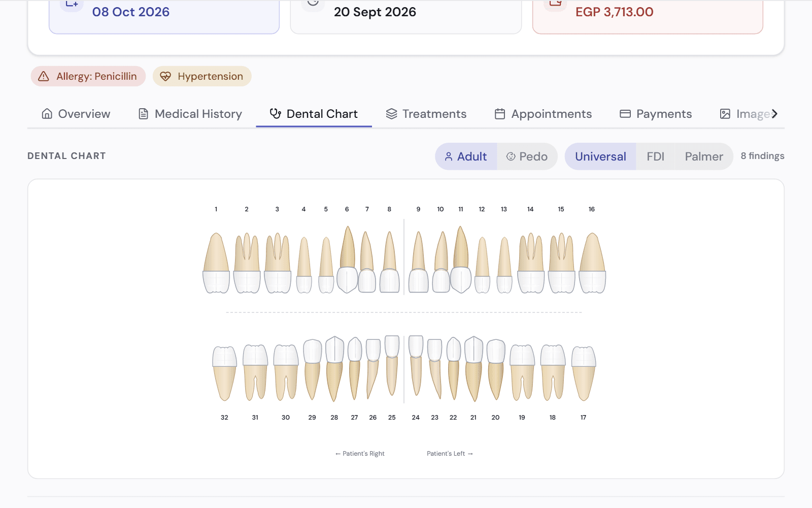
Task: Select upper tooth 3 molar
Action: [x=278, y=263]
